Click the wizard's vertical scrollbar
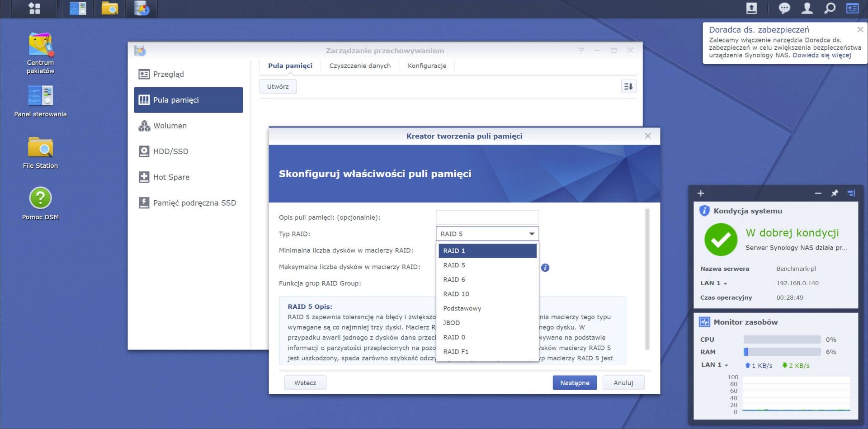 [647, 279]
